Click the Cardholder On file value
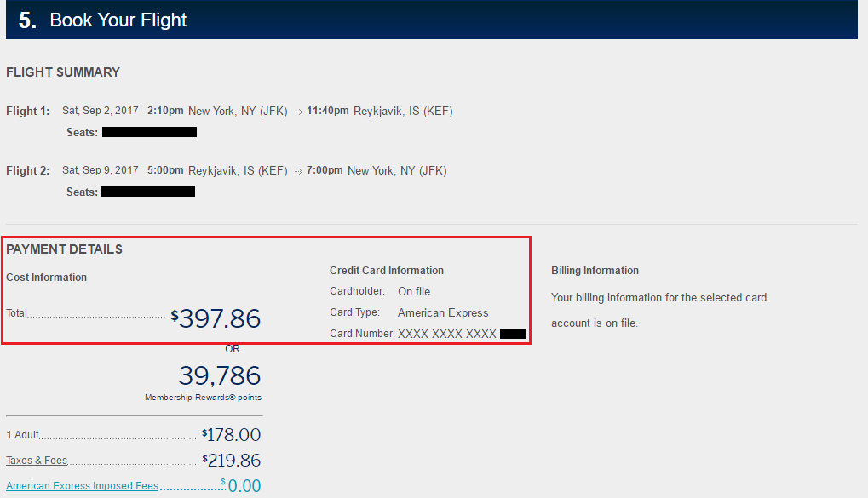The image size is (868, 498). pos(414,291)
